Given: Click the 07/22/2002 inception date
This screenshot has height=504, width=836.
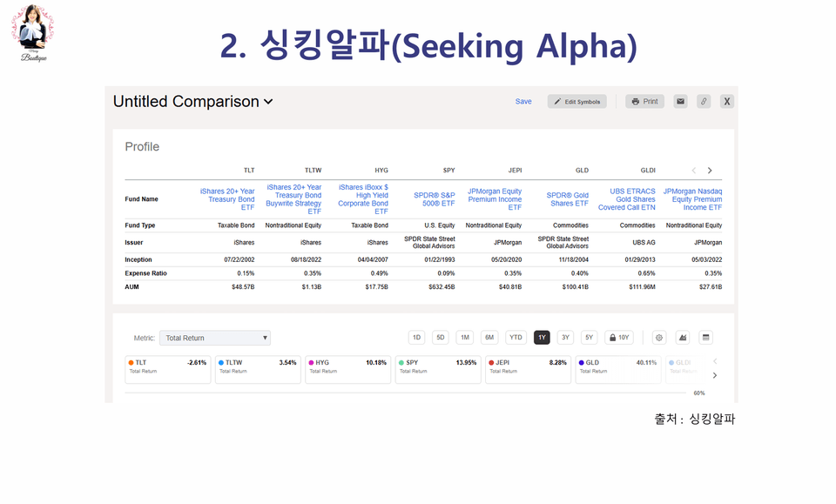Looking at the screenshot, I should tap(239, 259).
